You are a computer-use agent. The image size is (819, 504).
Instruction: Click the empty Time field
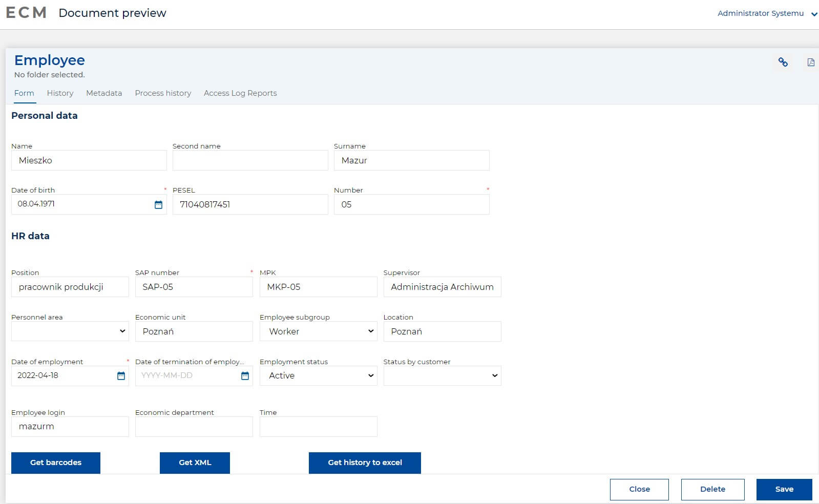[x=319, y=427]
